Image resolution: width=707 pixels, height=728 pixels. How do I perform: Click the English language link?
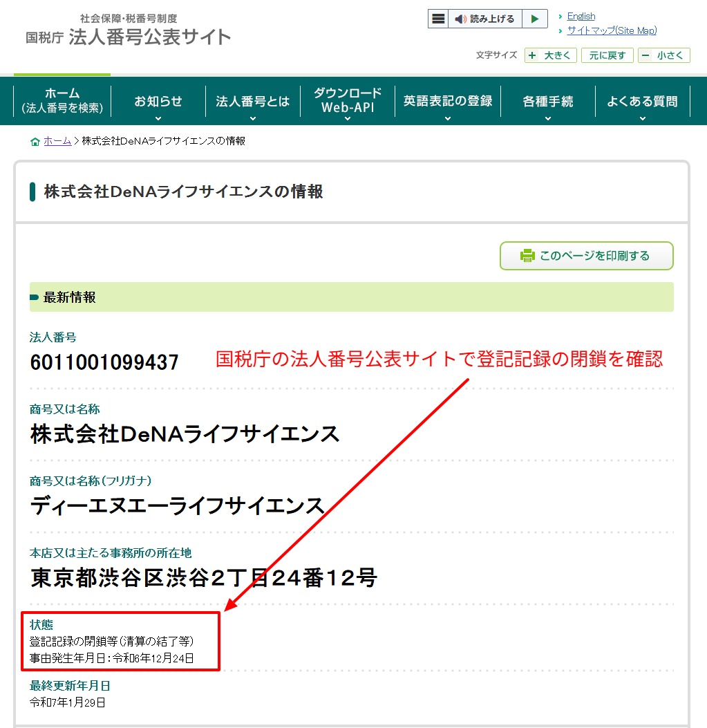click(581, 16)
